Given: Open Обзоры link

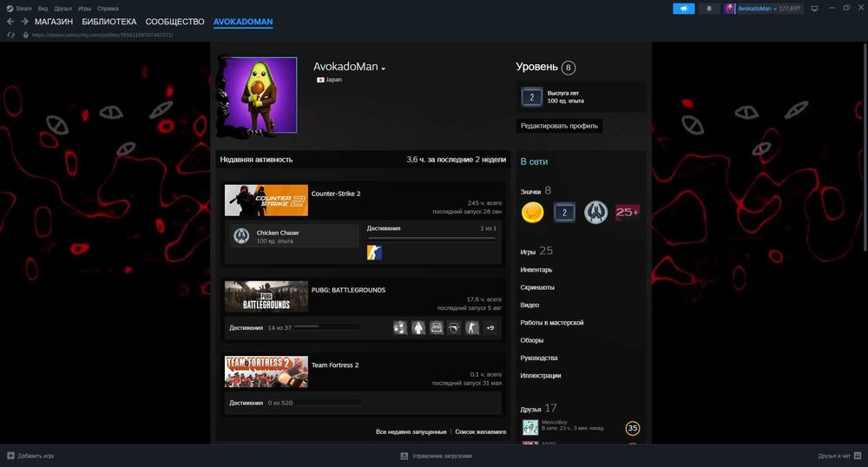Looking at the screenshot, I should (x=531, y=340).
